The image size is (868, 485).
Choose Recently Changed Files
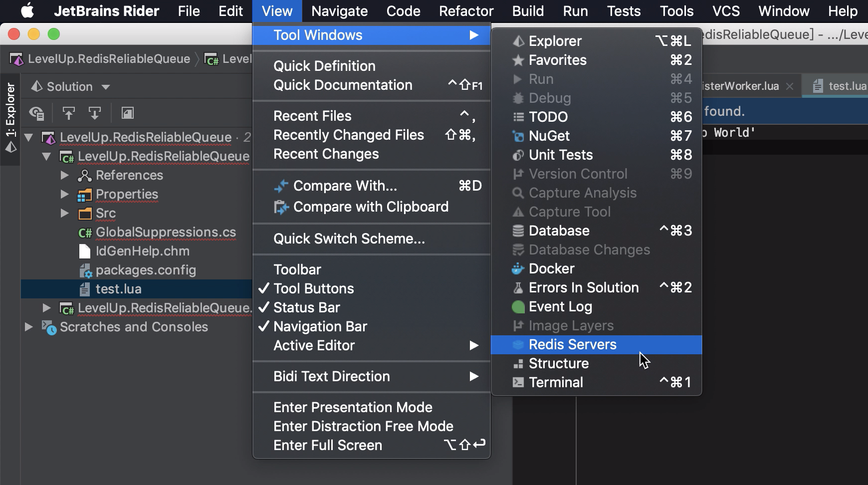(371, 135)
